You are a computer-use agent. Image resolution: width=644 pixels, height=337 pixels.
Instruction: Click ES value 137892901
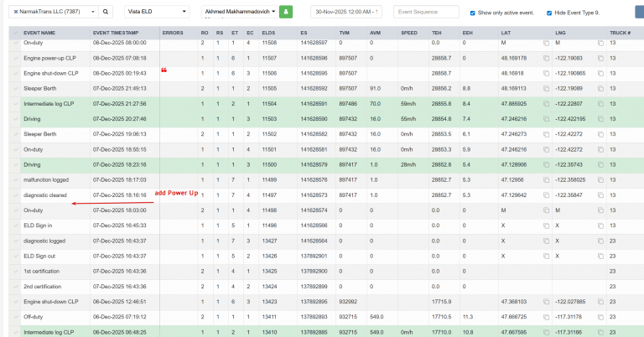(x=314, y=257)
